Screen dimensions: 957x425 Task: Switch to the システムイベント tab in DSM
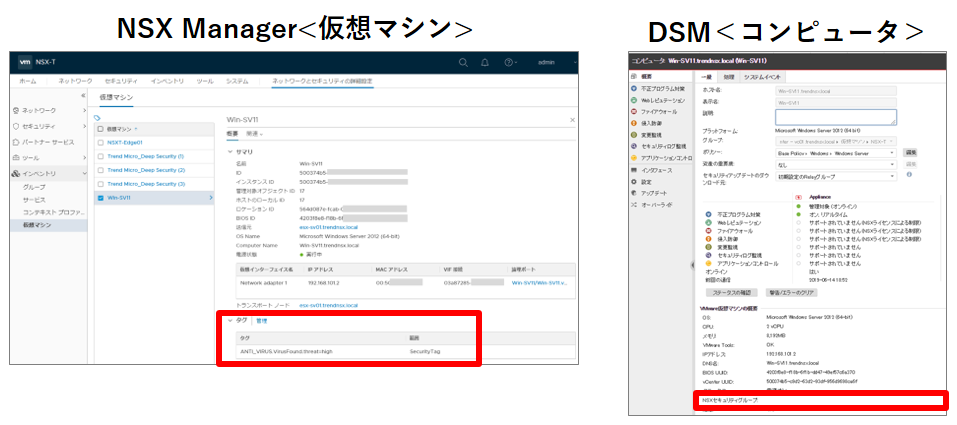click(762, 77)
